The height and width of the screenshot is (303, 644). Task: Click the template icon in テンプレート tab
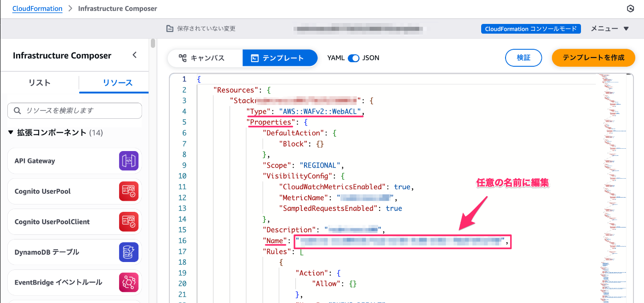254,58
